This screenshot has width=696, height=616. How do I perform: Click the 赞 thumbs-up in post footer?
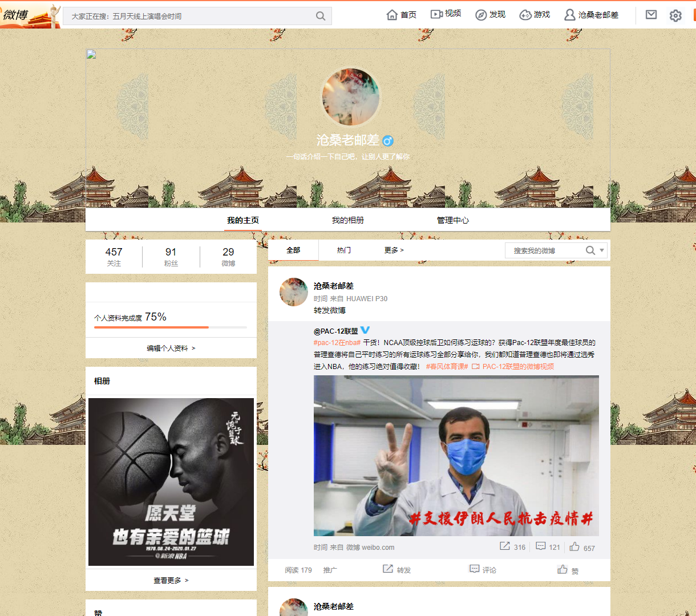point(563,570)
